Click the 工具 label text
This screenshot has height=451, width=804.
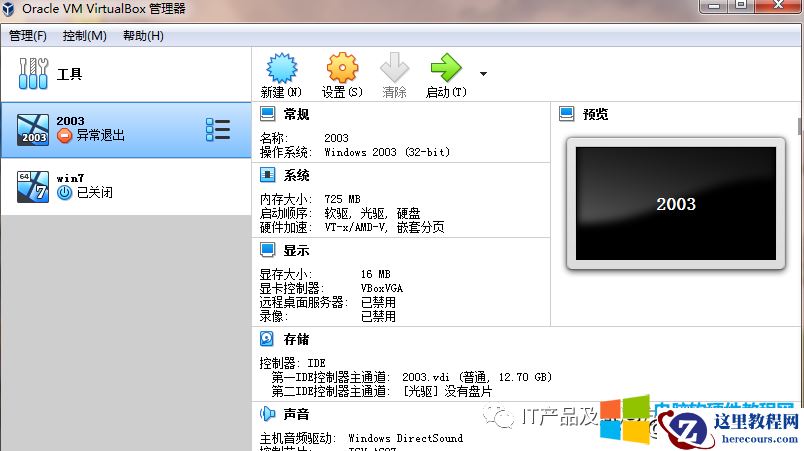(70, 74)
